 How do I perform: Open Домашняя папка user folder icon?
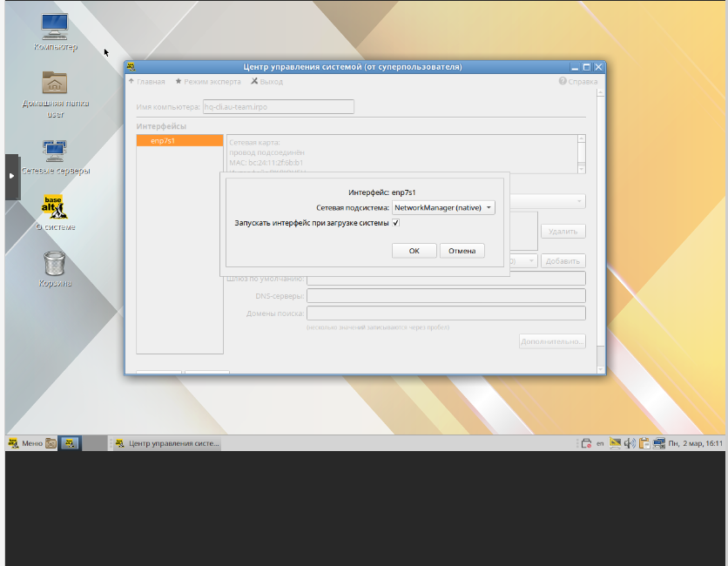click(x=55, y=94)
